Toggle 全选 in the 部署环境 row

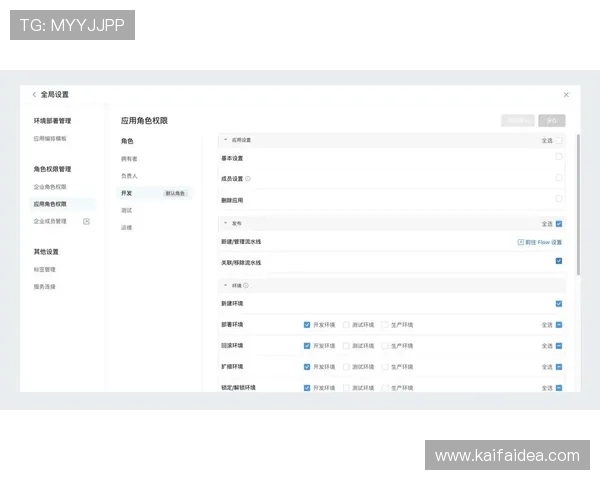559,325
